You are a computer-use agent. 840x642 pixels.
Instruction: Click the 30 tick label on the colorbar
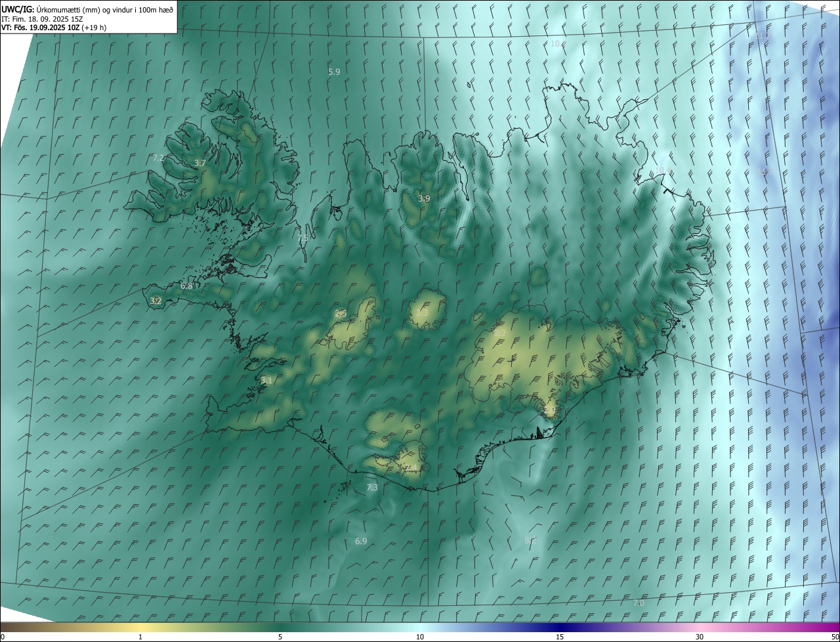pyautogui.click(x=700, y=637)
